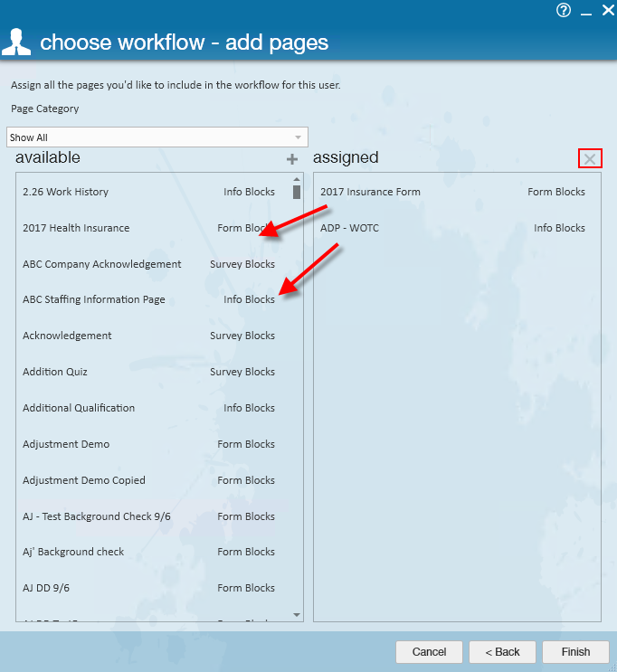The width and height of the screenshot is (617, 672).
Task: Click the user silhouette icon in header
Action: pos(16,42)
